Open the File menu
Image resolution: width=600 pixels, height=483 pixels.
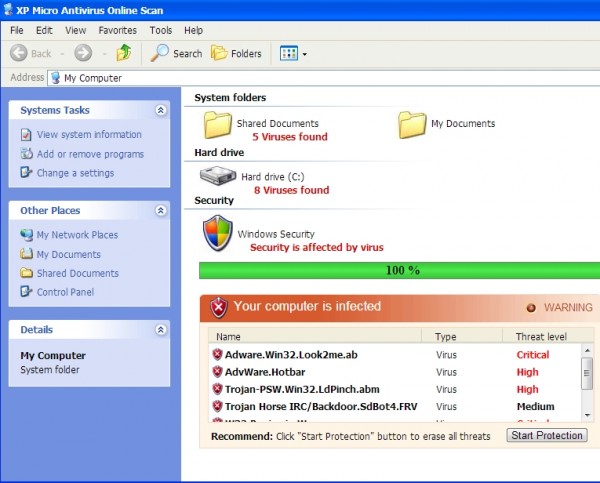click(x=16, y=30)
